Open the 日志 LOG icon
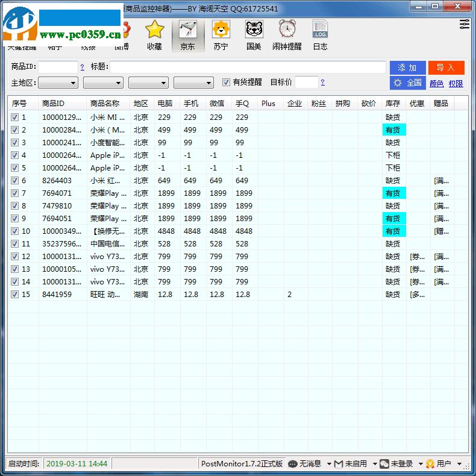476x476 pixels. (x=321, y=36)
